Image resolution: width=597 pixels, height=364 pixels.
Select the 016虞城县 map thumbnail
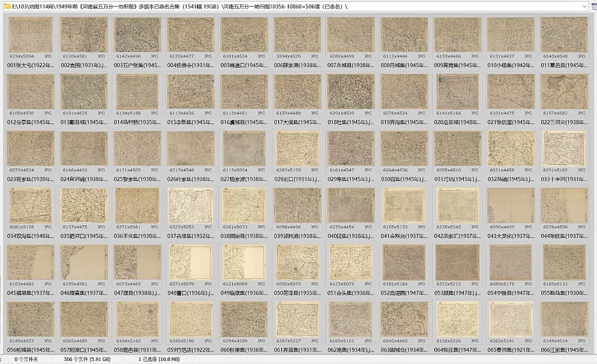point(244,92)
